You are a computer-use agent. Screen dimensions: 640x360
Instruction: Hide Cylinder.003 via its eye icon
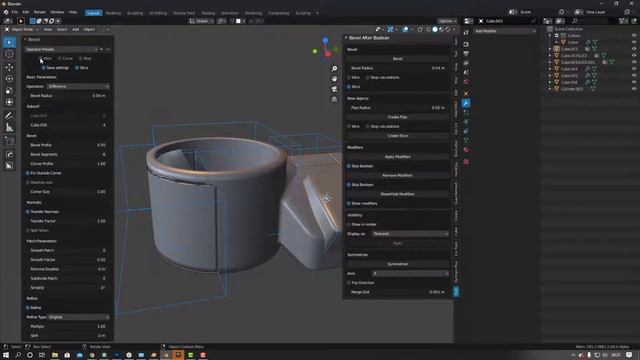[x=634, y=89]
